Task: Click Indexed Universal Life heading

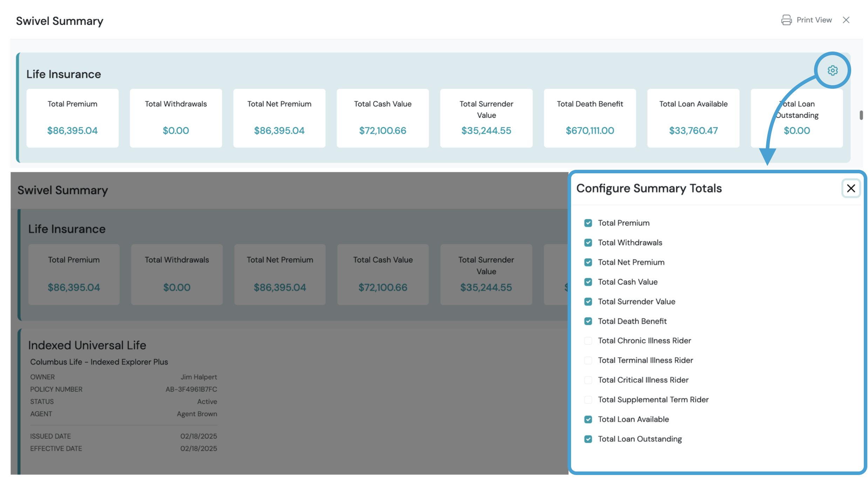Action: [x=87, y=345]
